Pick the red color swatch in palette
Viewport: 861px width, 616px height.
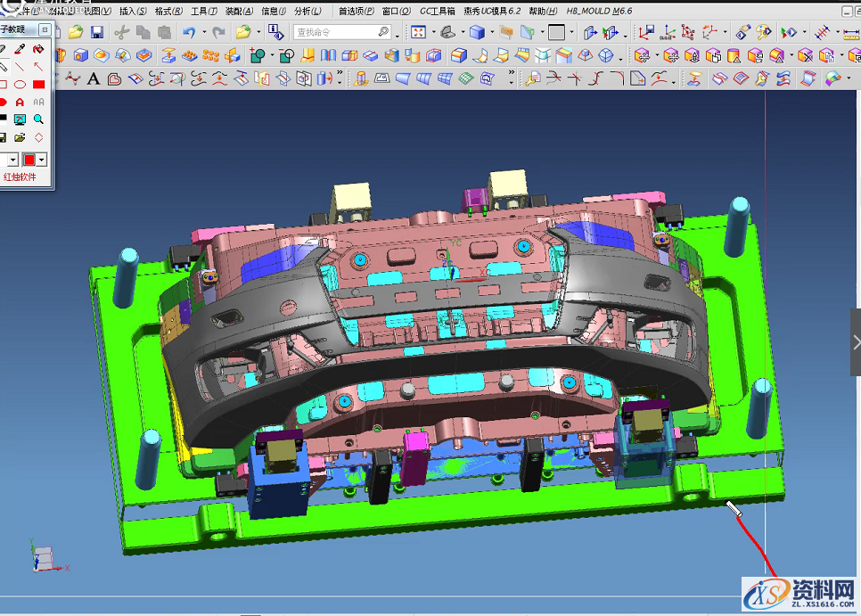[x=29, y=160]
